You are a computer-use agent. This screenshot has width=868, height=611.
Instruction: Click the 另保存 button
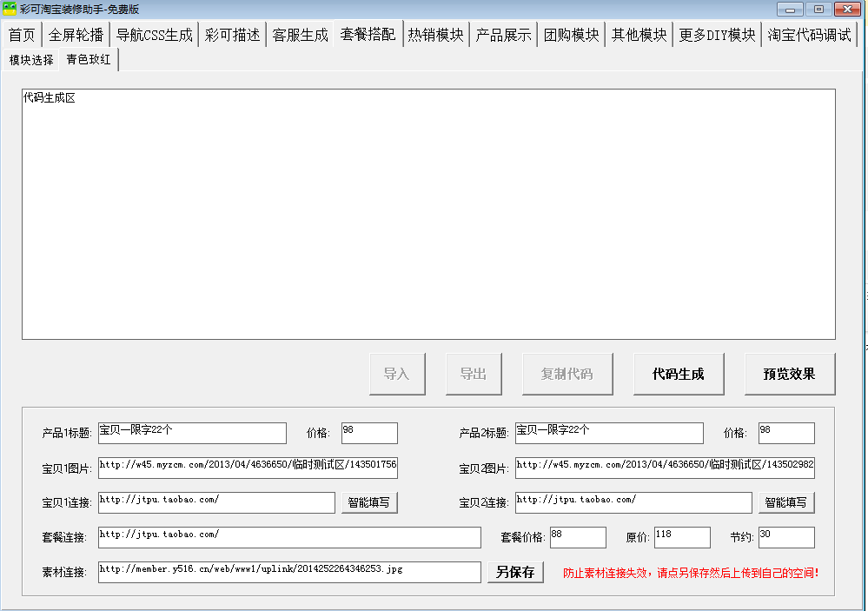(x=515, y=572)
